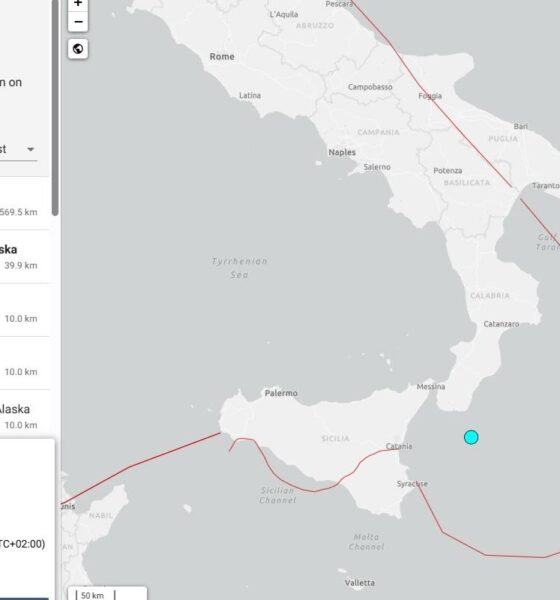Click the sidebar vertical scrollbar
Viewport: 560px width, 600px height.
(x=56, y=107)
